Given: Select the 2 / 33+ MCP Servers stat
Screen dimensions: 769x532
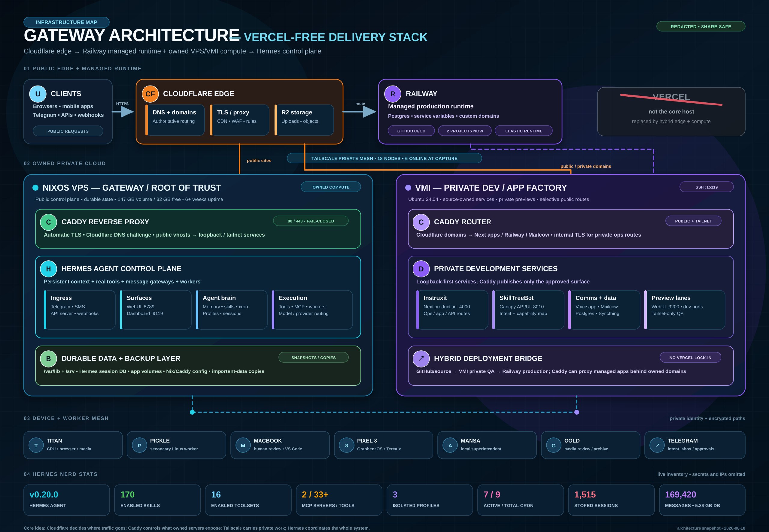Looking at the screenshot, I should 339,500.
